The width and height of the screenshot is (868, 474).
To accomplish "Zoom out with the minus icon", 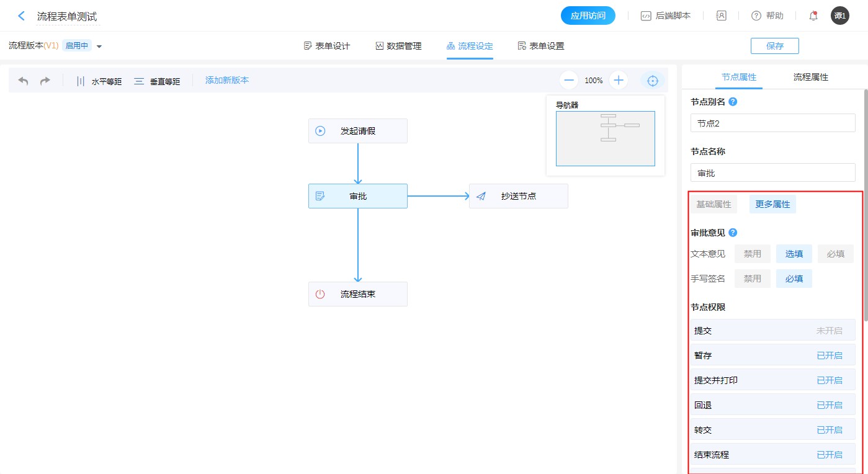I will click(x=569, y=80).
